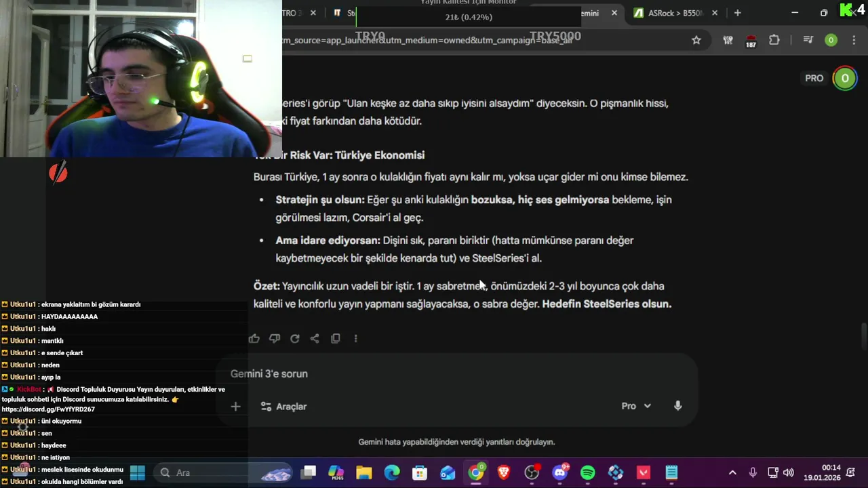
Task: Open Notepad from the taskbar
Action: (x=671, y=472)
